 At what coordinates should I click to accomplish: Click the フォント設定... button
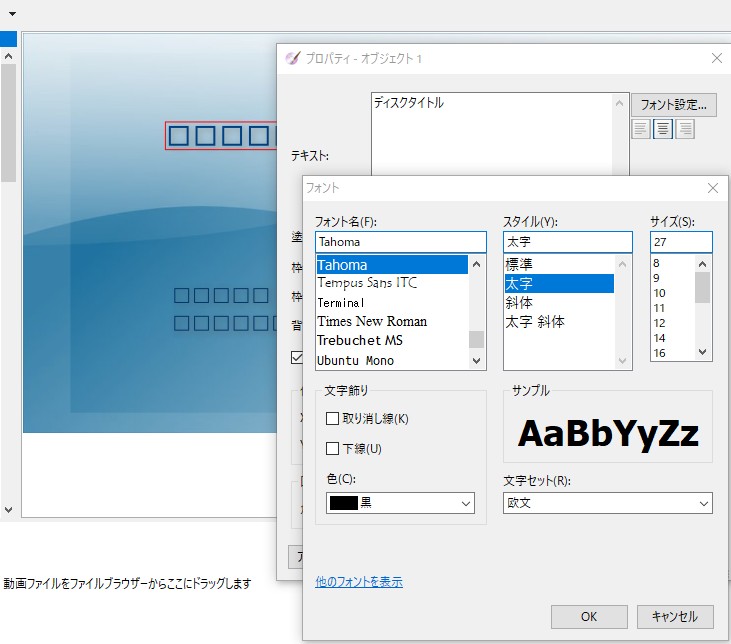(x=673, y=104)
